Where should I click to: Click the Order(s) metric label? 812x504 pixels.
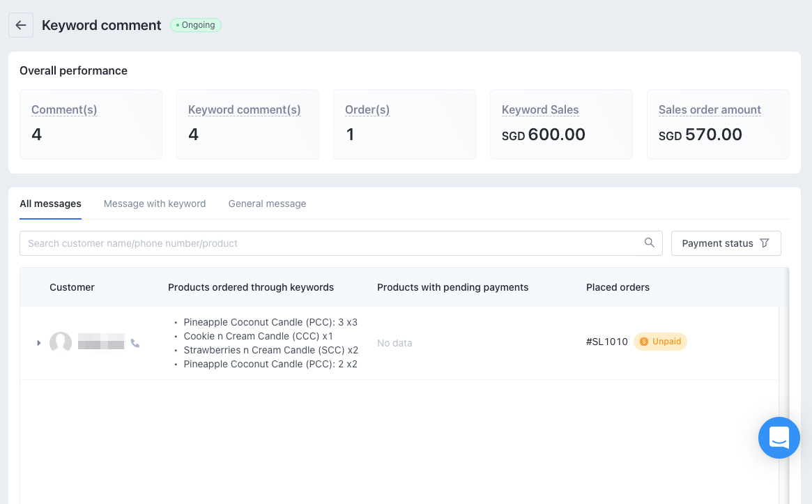point(367,109)
